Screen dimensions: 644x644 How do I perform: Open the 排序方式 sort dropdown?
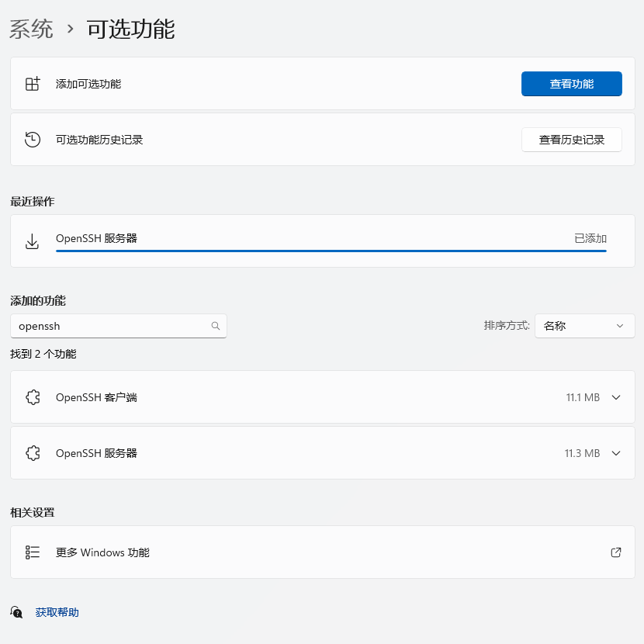[x=585, y=326]
